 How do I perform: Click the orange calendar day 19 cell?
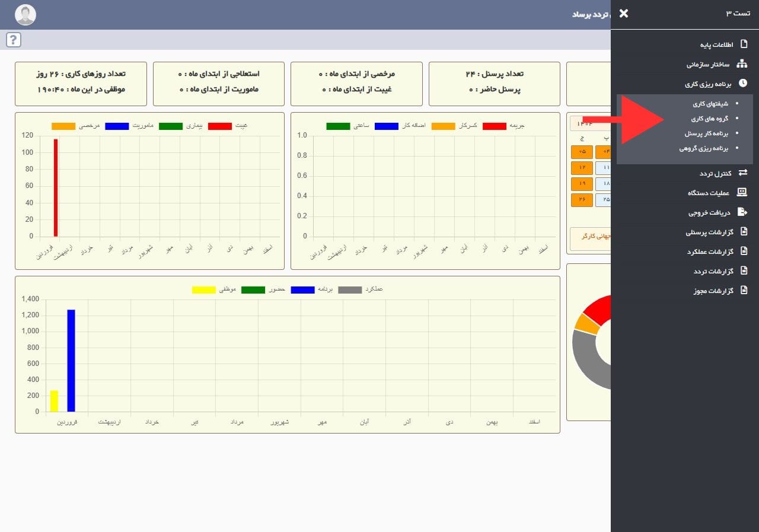[x=582, y=184]
